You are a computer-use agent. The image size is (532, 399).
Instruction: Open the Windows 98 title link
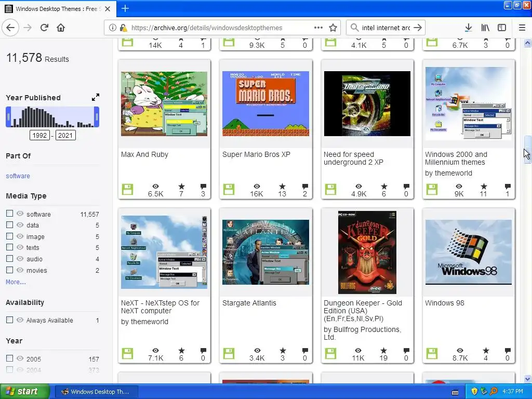coord(445,303)
